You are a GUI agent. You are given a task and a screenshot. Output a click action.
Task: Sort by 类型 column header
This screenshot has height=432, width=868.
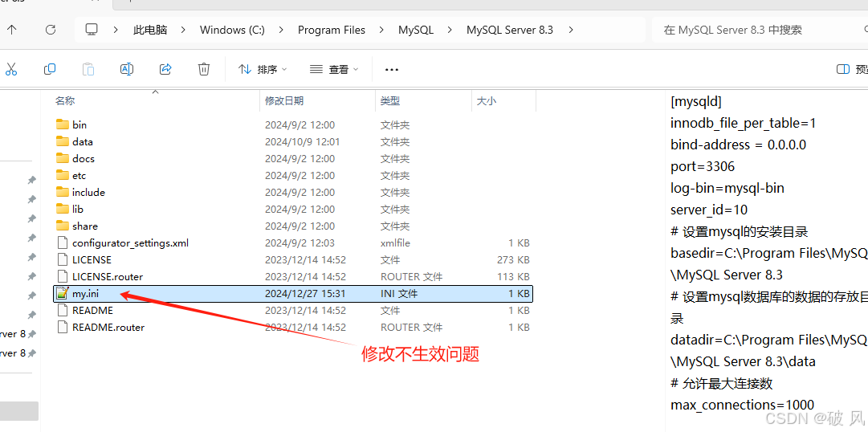[x=390, y=101]
